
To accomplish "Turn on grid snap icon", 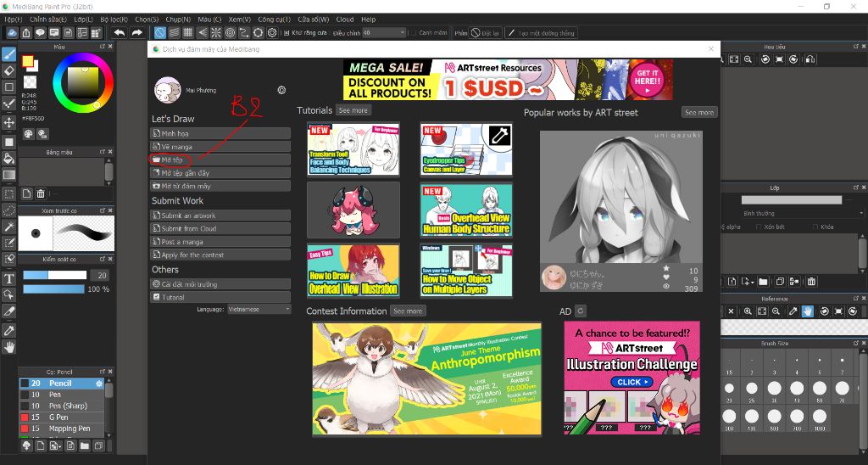I will (187, 33).
